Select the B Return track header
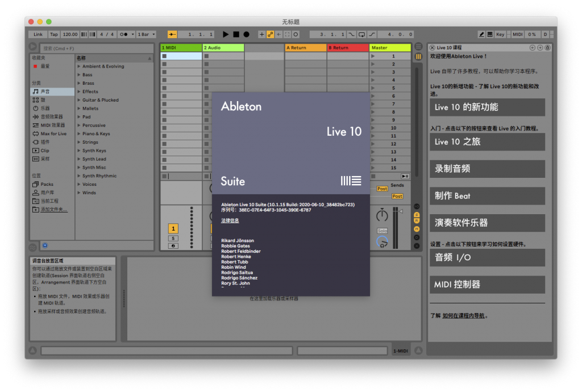The width and height of the screenshot is (582, 392). pyautogui.click(x=348, y=48)
